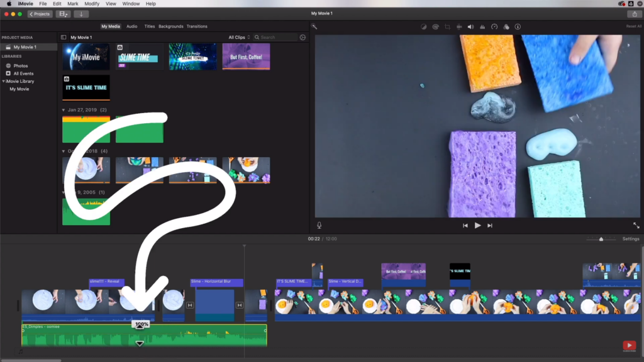The image size is (644, 362).
Task: Select the Cropping tool
Action: [447, 26]
